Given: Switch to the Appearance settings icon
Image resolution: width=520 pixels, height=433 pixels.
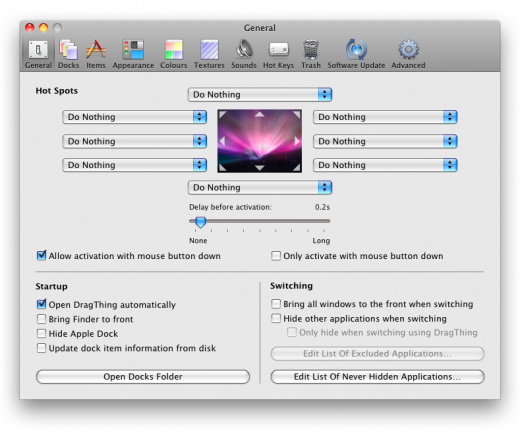Looking at the screenshot, I should pyautogui.click(x=133, y=54).
